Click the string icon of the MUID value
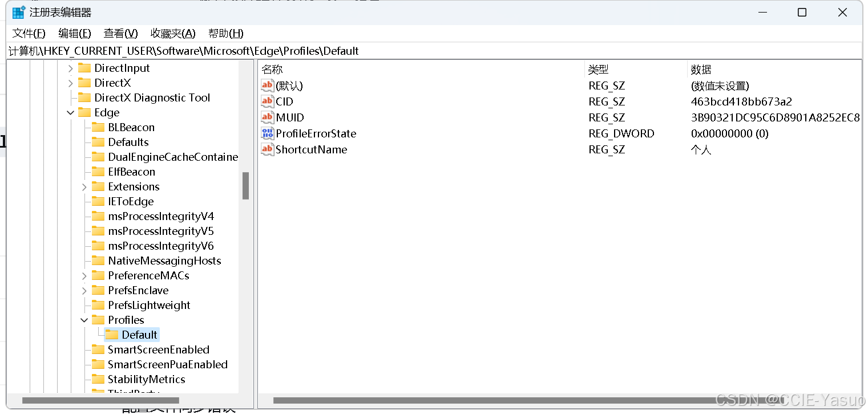The image size is (868, 415). pyautogui.click(x=268, y=117)
